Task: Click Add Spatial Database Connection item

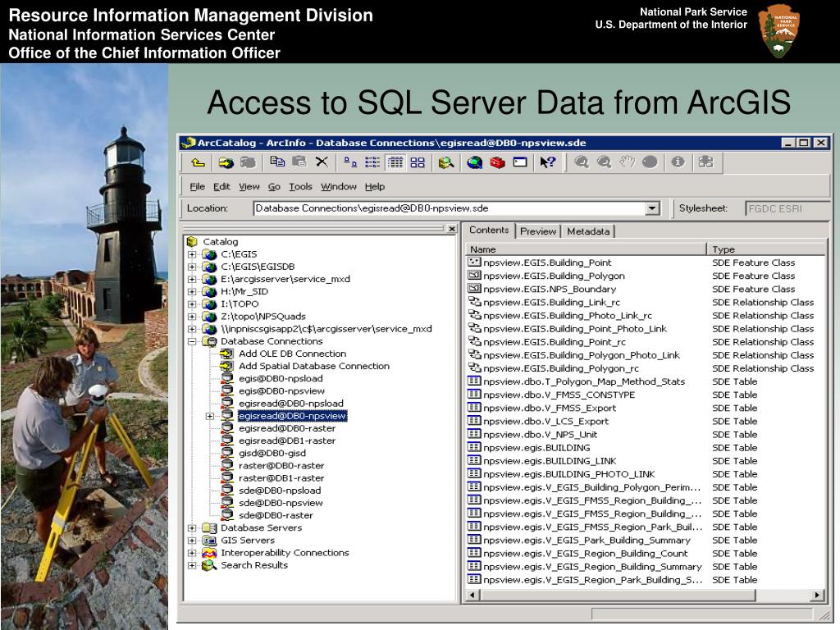Action: click(314, 366)
